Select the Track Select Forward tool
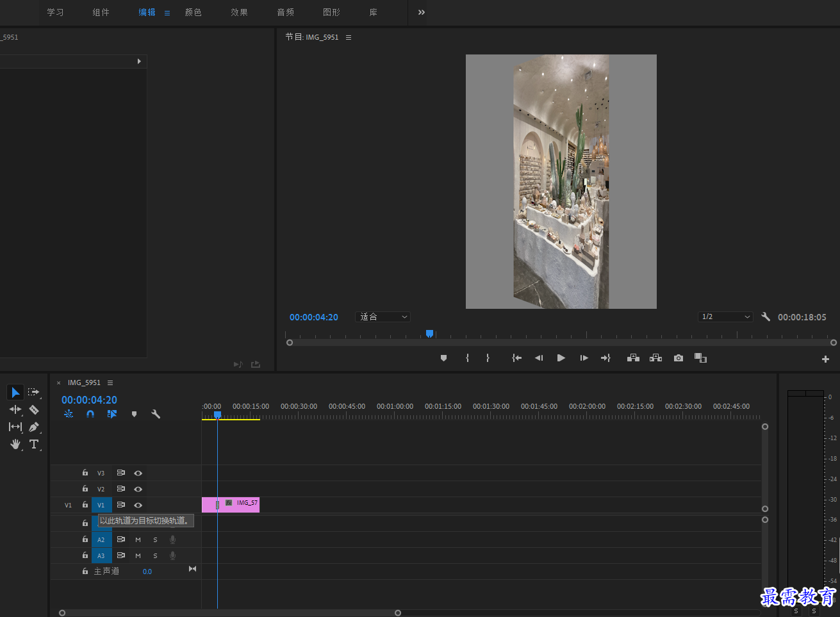 click(34, 392)
